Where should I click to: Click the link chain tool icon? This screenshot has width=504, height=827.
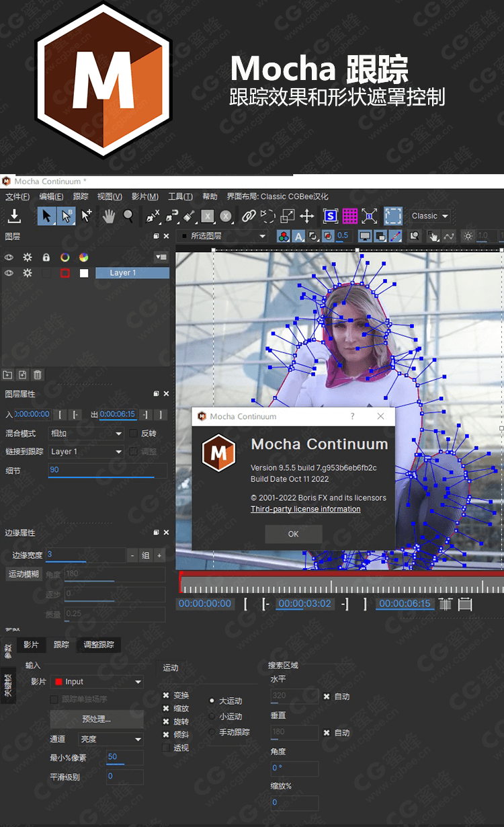[249, 216]
